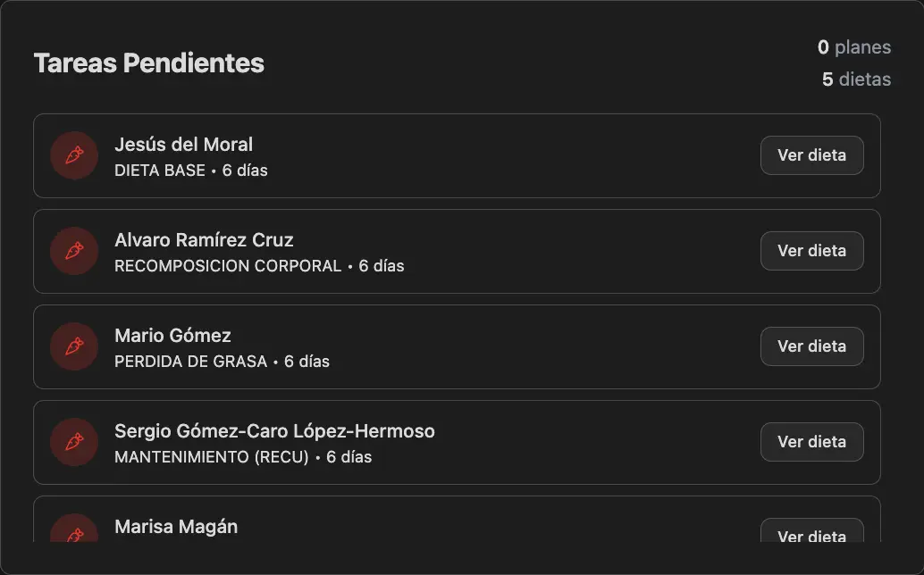924x575 pixels.
Task: Click Jesús del Moral's name
Action: [x=183, y=144]
